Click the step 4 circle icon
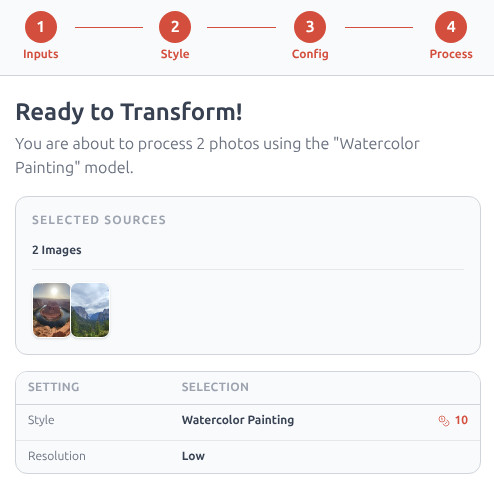 [451, 27]
